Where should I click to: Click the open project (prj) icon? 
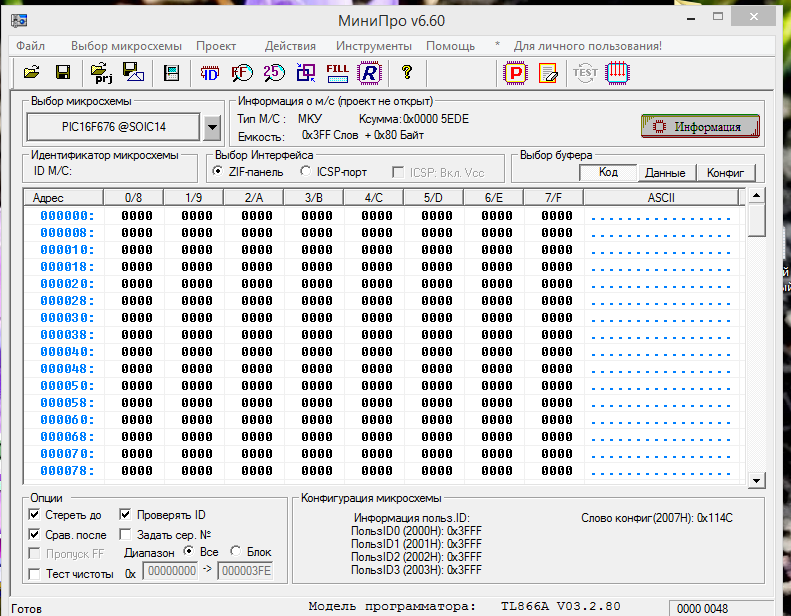tap(101, 72)
